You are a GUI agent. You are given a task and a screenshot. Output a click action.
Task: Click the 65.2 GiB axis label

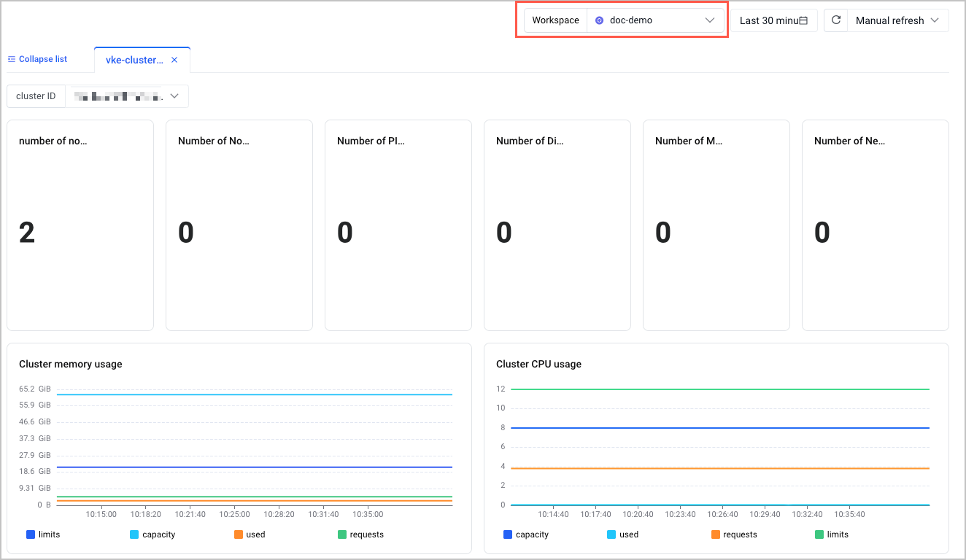(x=35, y=389)
